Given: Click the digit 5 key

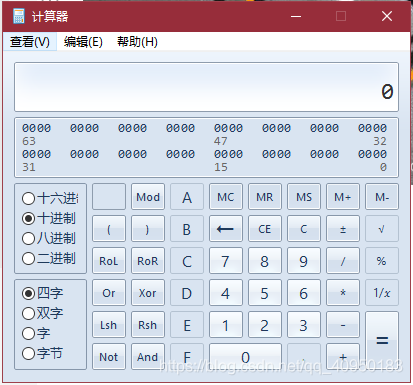Looking at the screenshot, I should click(x=265, y=293).
